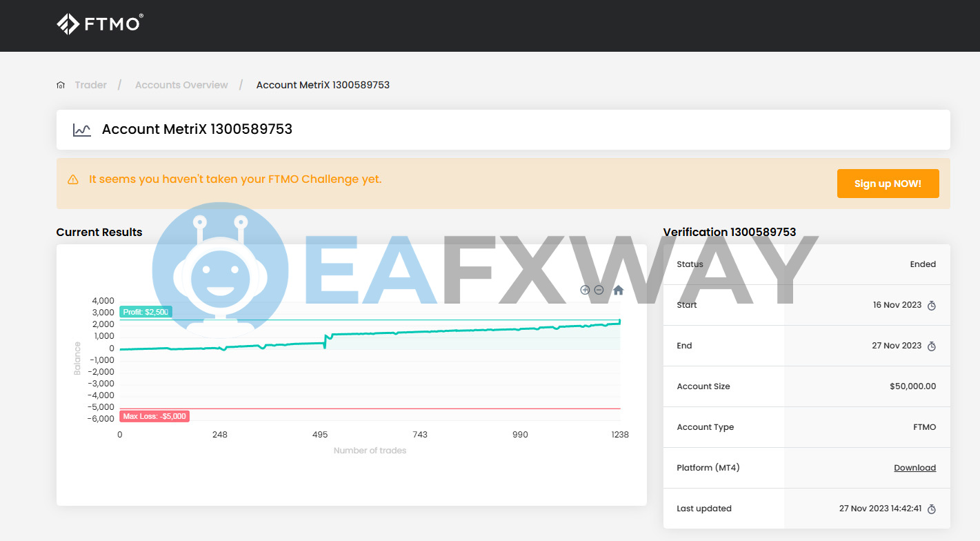Click the chart line icon beside Account MetriX title

[x=82, y=130]
